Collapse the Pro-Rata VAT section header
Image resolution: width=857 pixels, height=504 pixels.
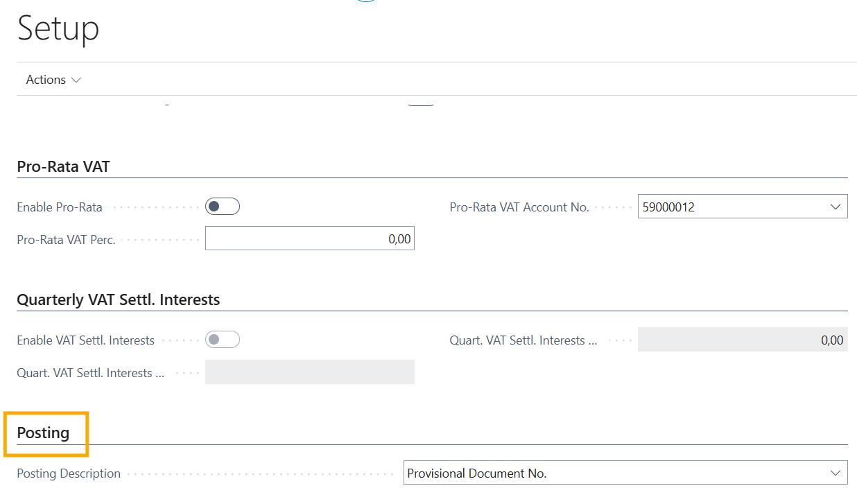(63, 166)
